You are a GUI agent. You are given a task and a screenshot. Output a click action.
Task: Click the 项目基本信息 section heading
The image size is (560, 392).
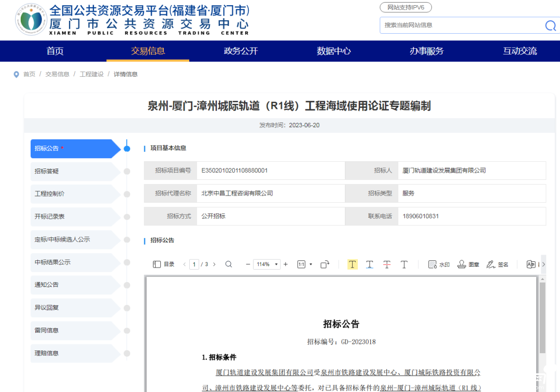(x=168, y=148)
